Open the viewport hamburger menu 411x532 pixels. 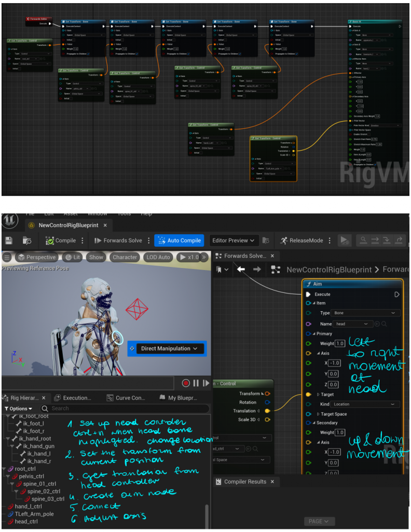(x=6, y=257)
